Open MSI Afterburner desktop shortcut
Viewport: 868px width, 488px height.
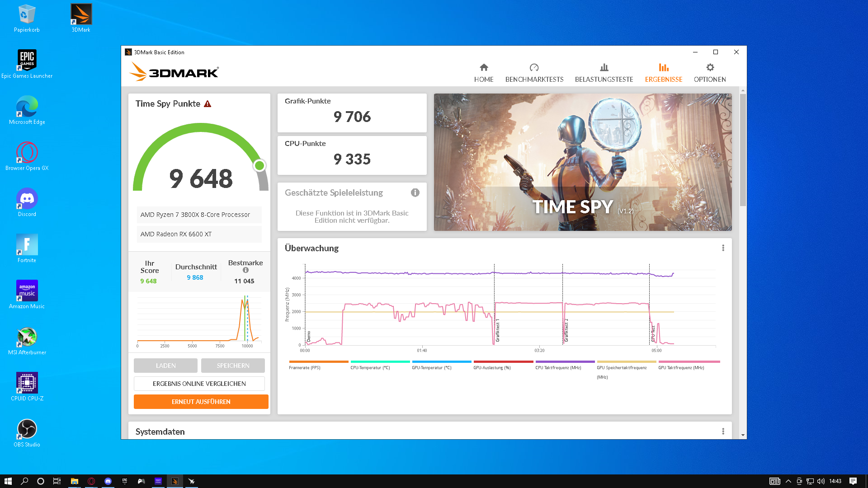point(27,337)
